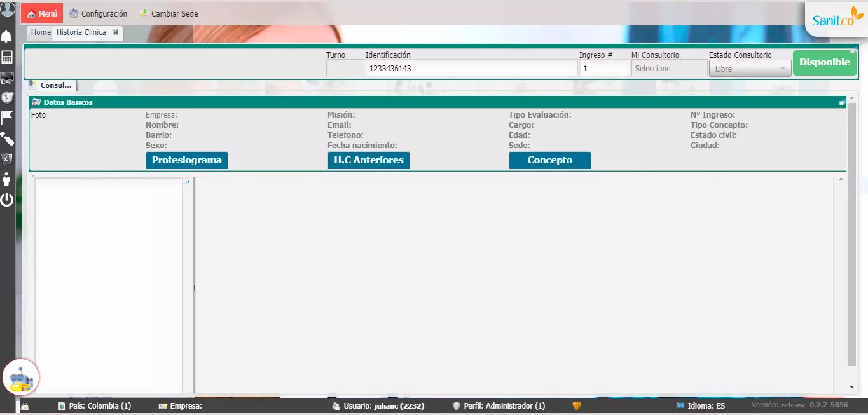Open the red Menú button
868x415 pixels.
coord(42,13)
